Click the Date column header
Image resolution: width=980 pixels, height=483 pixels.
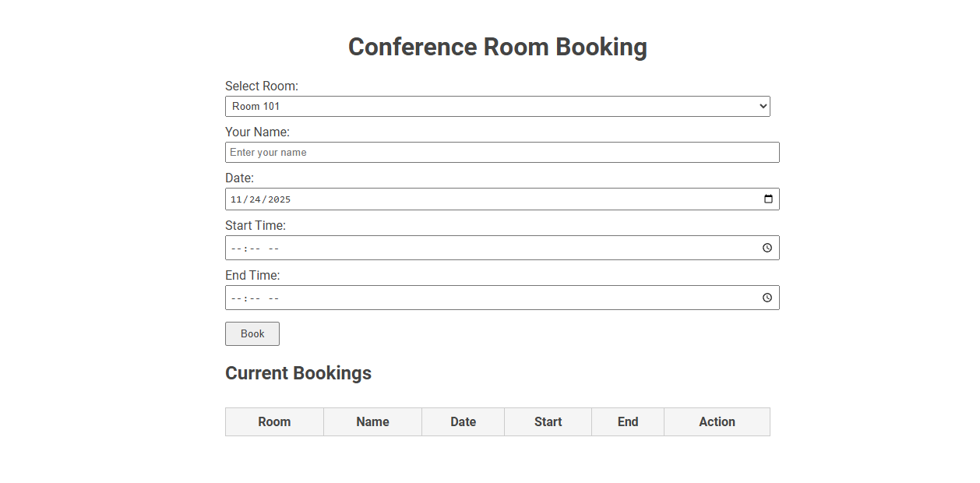(463, 421)
